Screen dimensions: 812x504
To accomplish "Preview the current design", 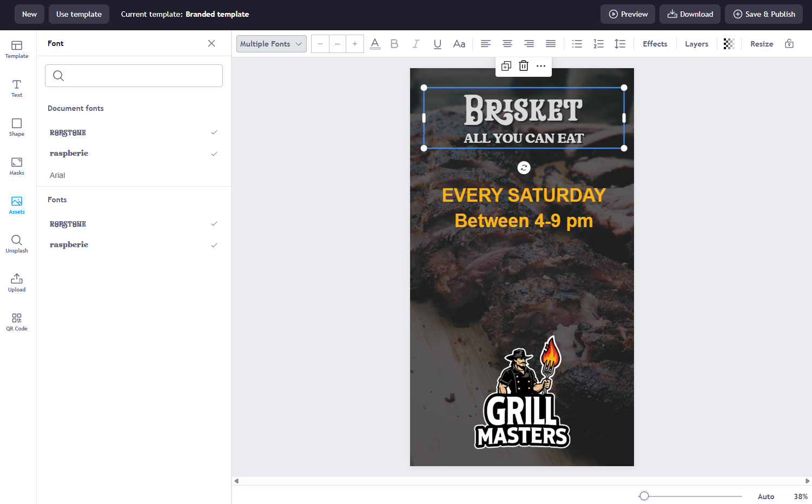I will (628, 14).
